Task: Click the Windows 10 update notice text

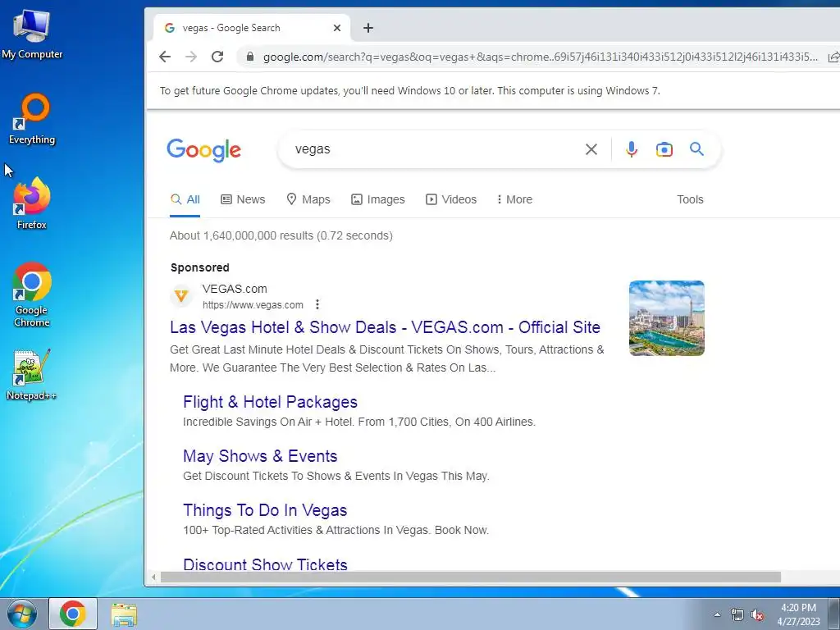Action: pyautogui.click(x=410, y=90)
